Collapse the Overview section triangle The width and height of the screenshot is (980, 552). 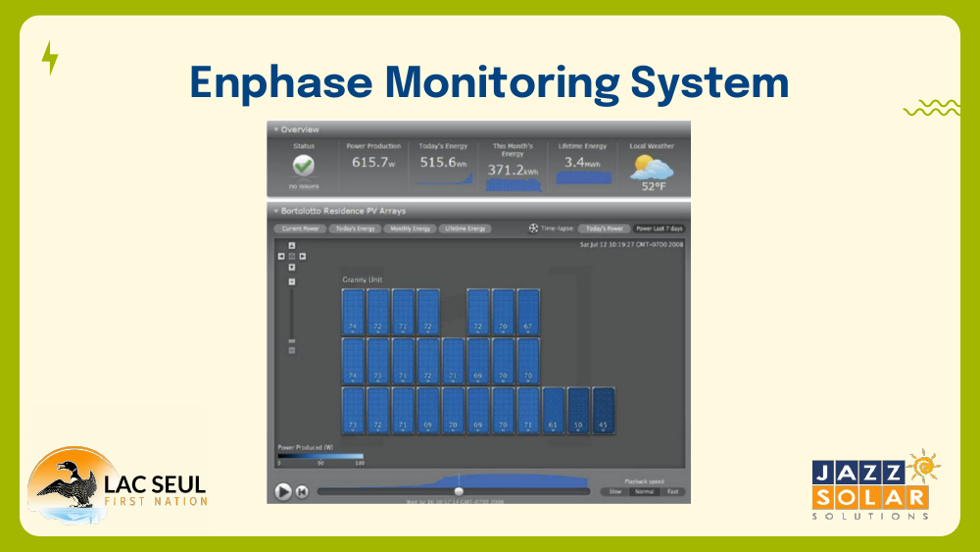point(275,130)
